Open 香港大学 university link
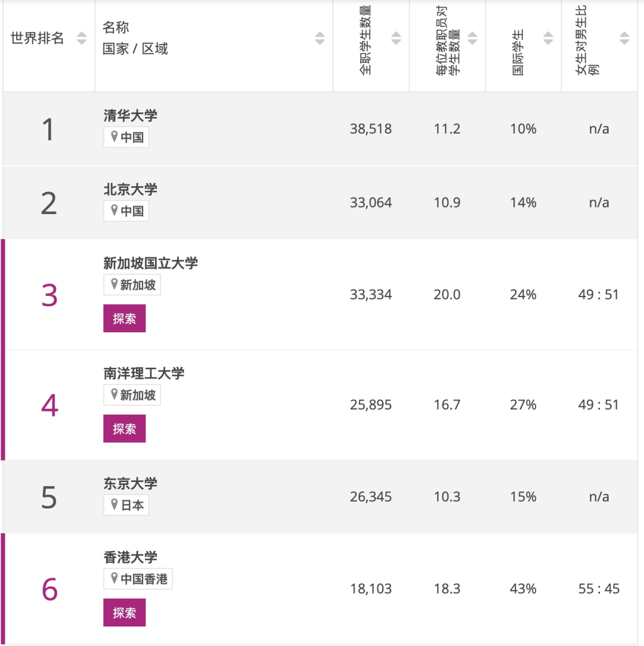This screenshot has height=646, width=644. [x=130, y=557]
